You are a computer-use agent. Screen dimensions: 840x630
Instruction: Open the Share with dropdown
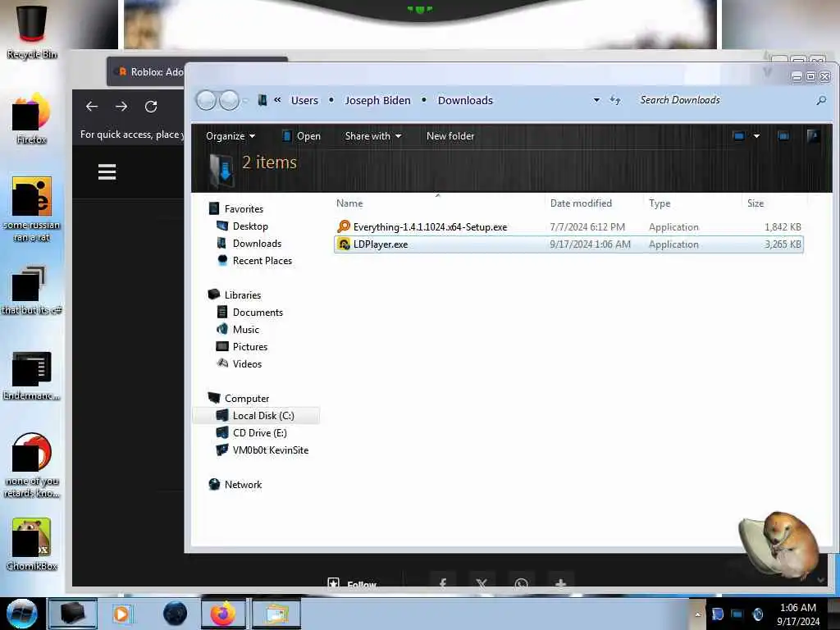pyautogui.click(x=373, y=136)
